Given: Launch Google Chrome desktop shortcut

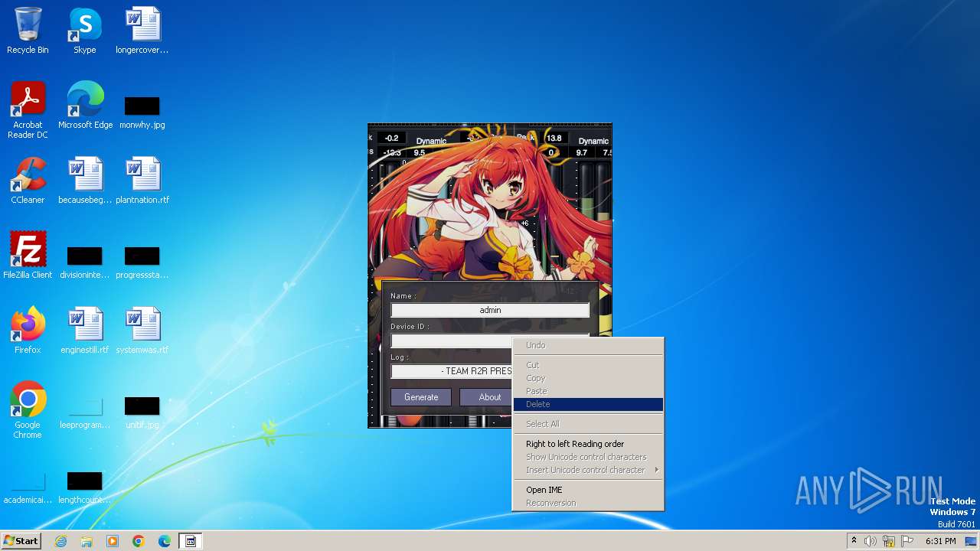Looking at the screenshot, I should [x=28, y=410].
